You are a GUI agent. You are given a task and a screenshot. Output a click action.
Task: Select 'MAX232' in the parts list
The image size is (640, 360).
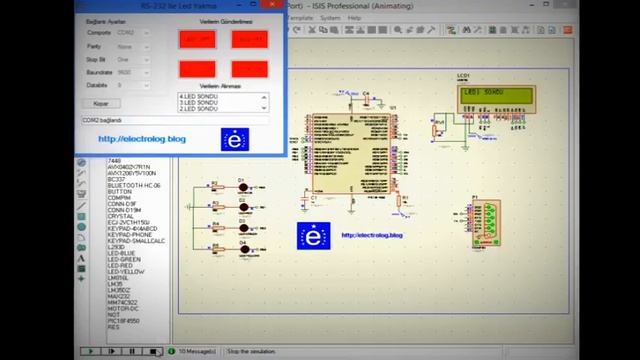tap(118, 296)
